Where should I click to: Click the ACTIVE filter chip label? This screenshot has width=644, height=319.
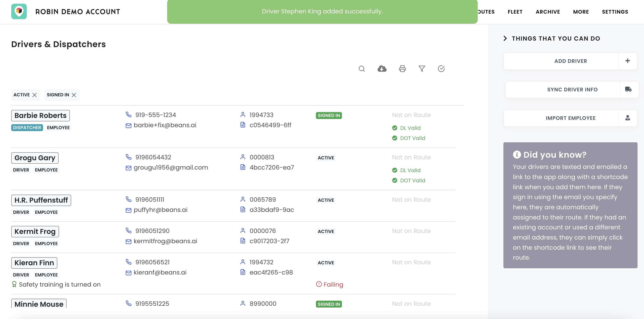tap(21, 95)
